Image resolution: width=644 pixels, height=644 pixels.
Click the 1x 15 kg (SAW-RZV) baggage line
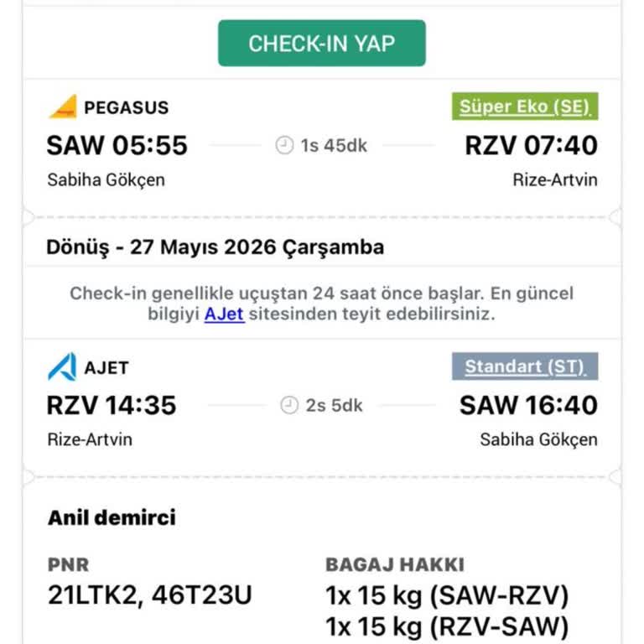(x=447, y=595)
